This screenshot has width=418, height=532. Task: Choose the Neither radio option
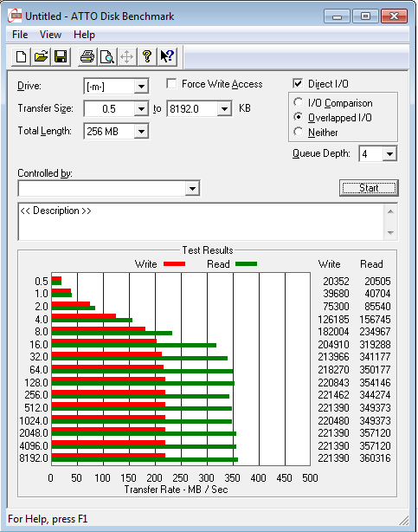click(298, 132)
